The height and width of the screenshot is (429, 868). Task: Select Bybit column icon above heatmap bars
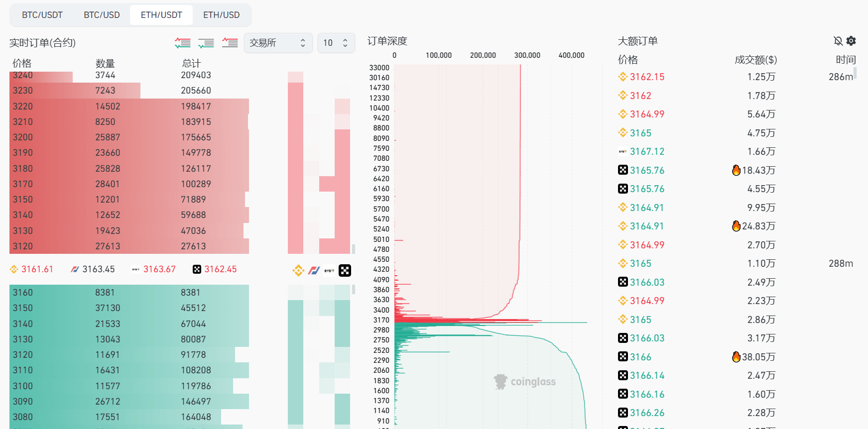click(329, 271)
